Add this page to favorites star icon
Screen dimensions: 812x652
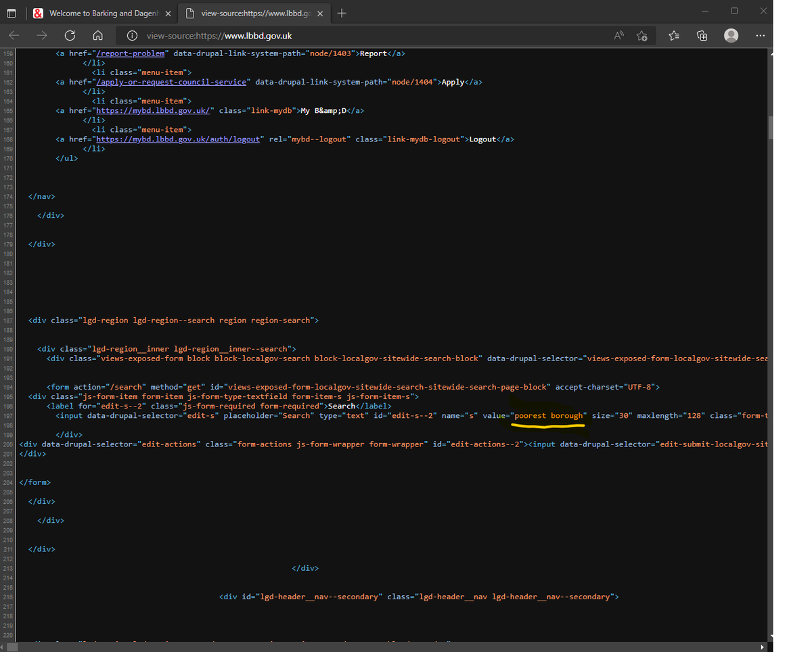point(642,36)
